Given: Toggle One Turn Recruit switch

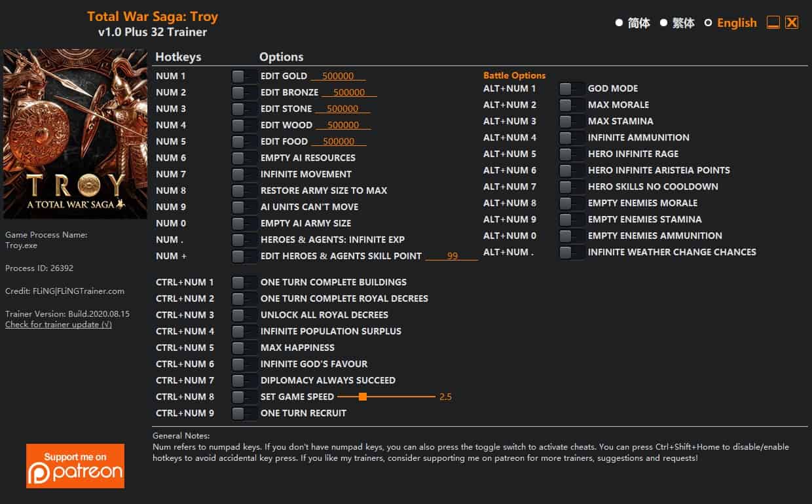Looking at the screenshot, I should point(244,413).
